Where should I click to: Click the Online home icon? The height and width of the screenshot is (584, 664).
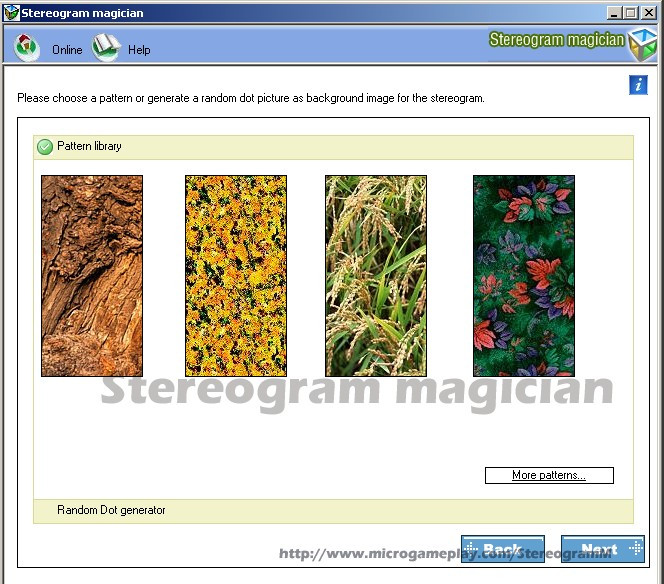(x=26, y=47)
